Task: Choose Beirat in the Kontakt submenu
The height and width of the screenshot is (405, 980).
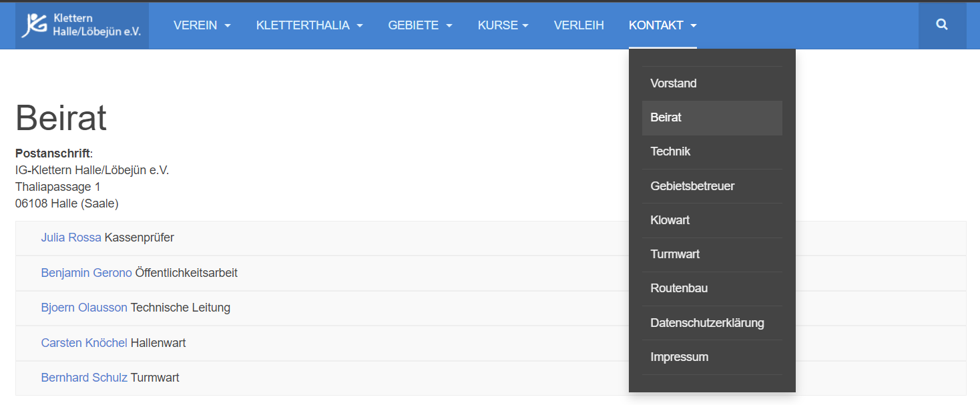Action: pyautogui.click(x=666, y=117)
